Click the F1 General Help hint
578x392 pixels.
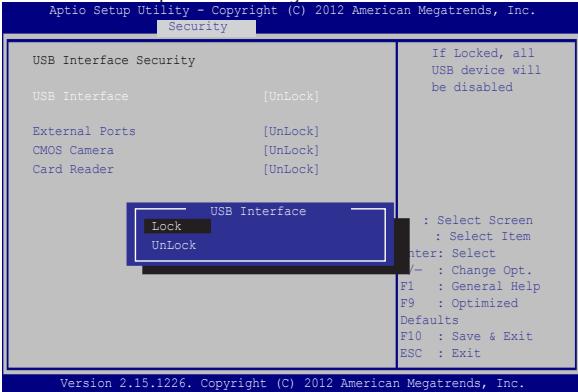coord(470,287)
